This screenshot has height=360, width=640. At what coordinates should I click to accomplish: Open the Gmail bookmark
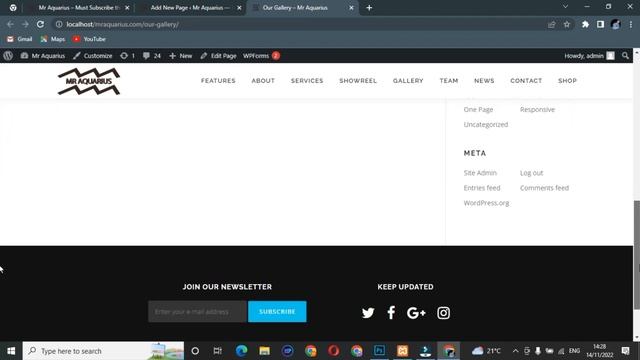(x=19, y=39)
